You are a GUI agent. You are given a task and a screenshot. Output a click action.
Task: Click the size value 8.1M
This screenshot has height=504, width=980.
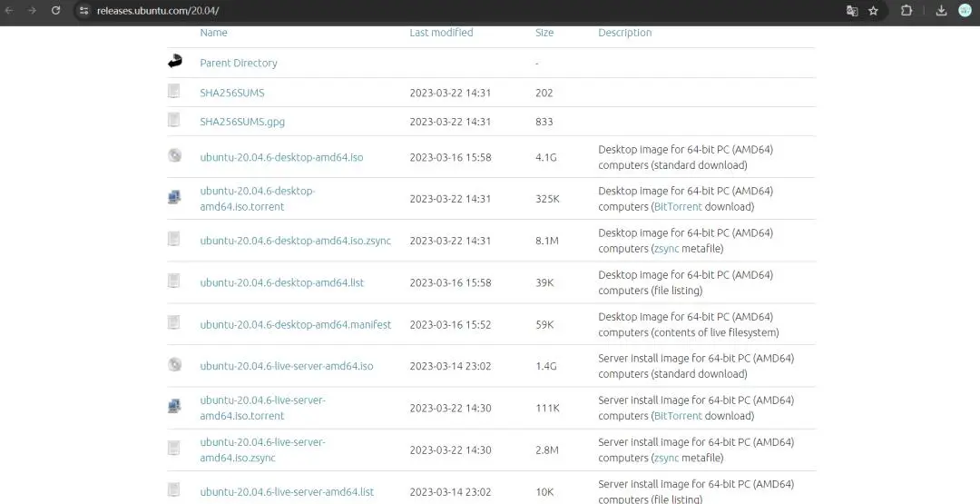[547, 241]
